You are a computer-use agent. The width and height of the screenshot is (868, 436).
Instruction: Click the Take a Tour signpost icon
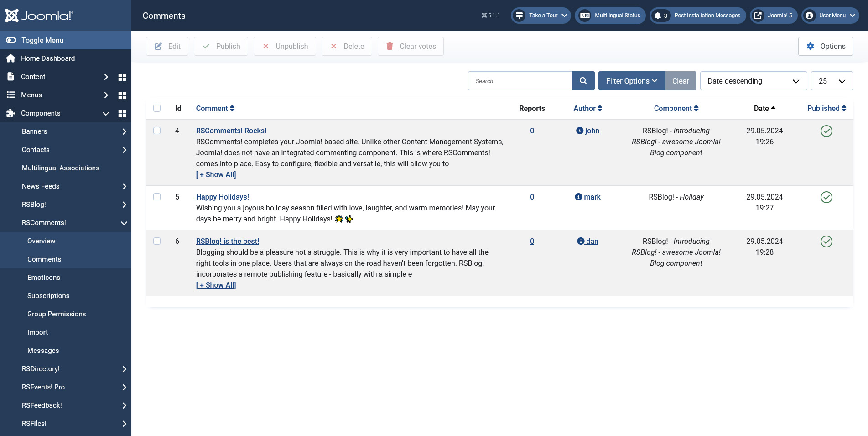point(519,16)
